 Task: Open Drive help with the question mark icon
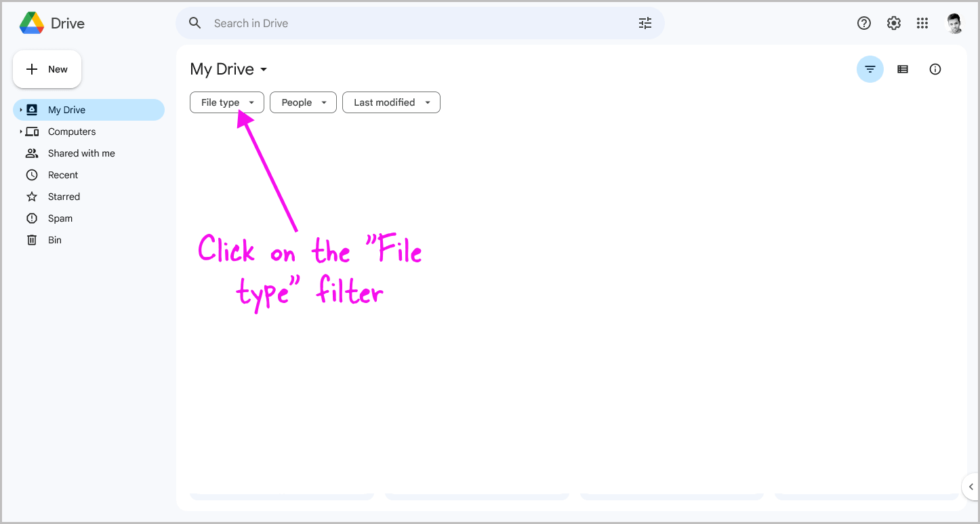coord(863,22)
